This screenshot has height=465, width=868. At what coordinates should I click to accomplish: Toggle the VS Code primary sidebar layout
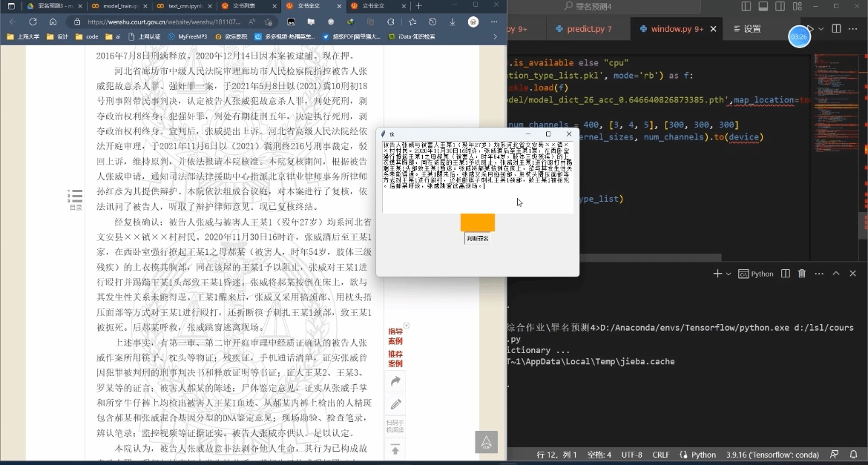click(x=746, y=7)
